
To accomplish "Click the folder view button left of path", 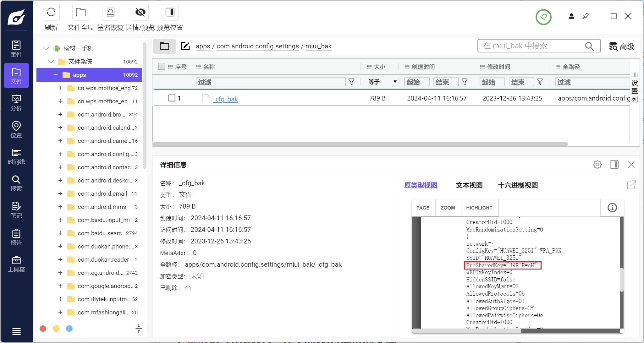I will pos(164,46).
